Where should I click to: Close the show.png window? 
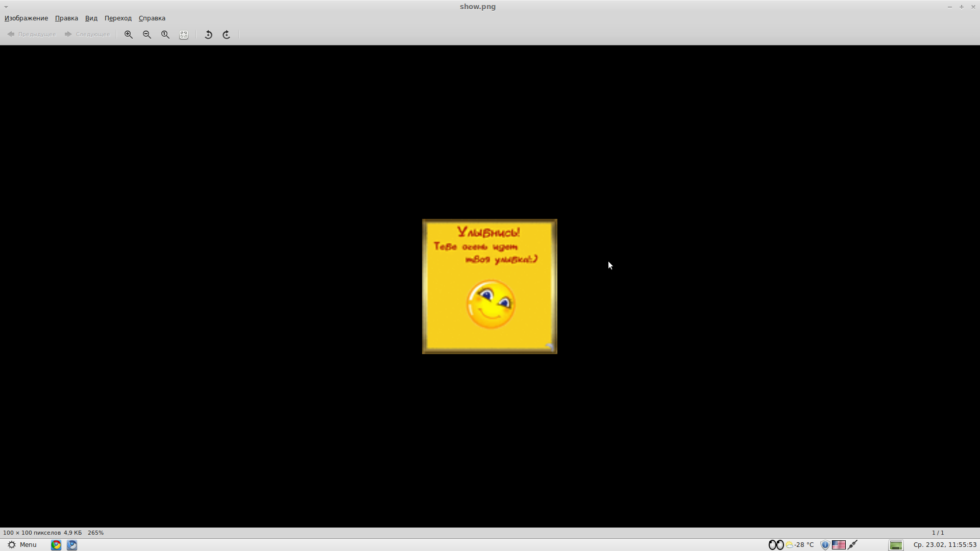pyautogui.click(x=973, y=7)
